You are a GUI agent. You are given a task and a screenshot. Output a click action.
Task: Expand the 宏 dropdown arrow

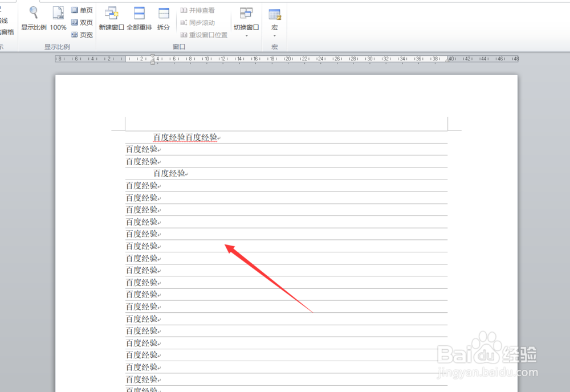pyautogui.click(x=275, y=35)
